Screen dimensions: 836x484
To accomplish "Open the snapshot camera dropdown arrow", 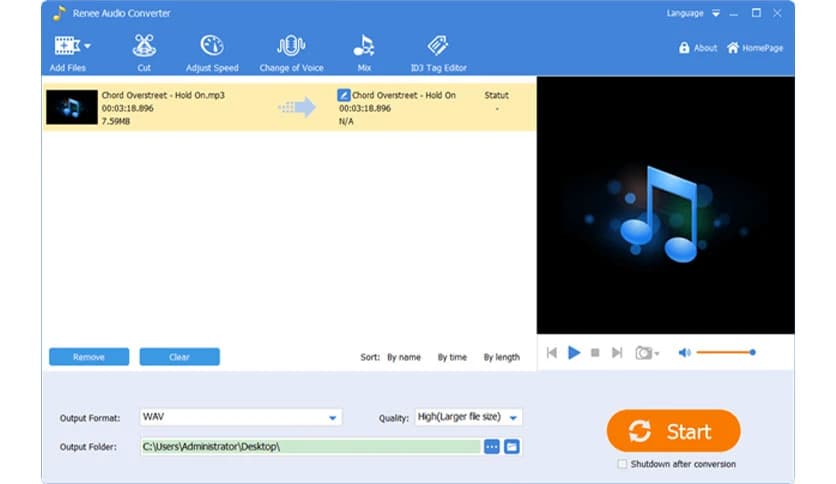I will (657, 353).
